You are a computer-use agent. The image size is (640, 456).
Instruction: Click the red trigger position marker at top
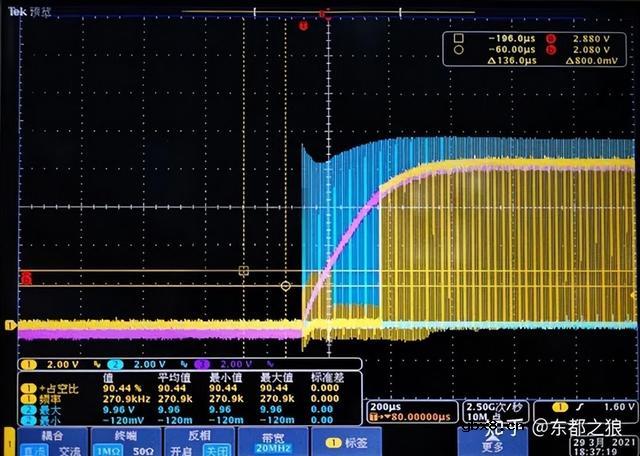click(x=323, y=13)
